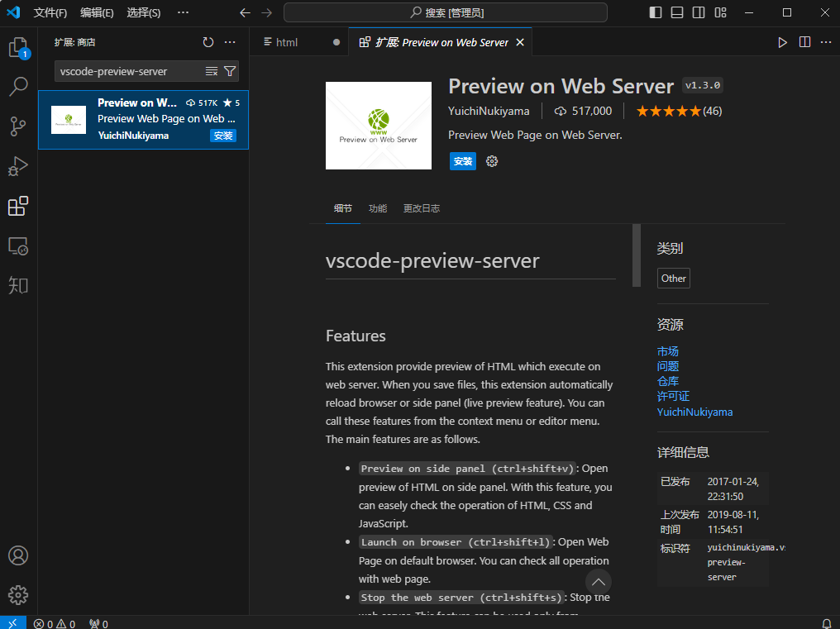Select Preview on Web Server list item
Viewport: 840px width, 629px height.
144,120
